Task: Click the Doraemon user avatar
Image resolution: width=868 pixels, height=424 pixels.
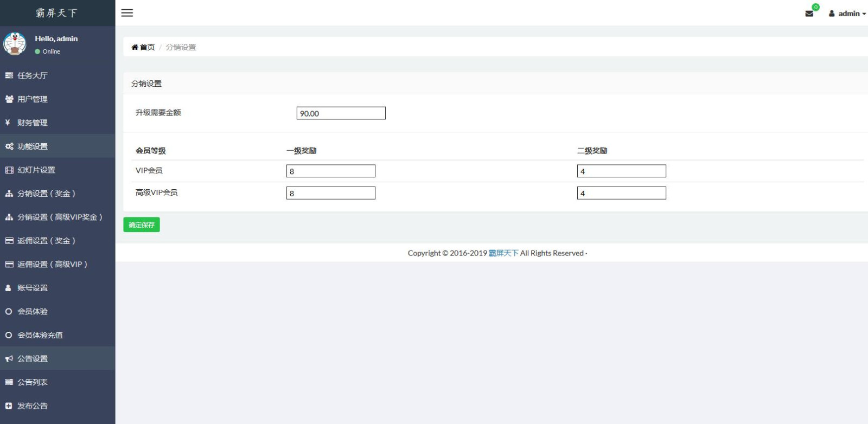Action: point(15,44)
